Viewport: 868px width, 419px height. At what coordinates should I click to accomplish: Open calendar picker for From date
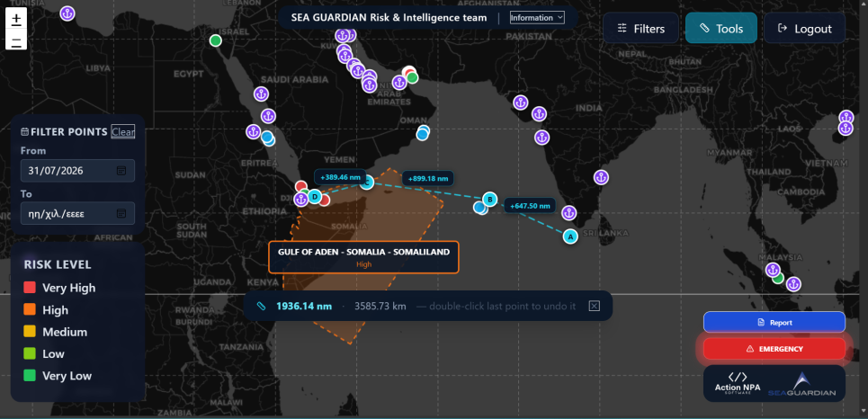tap(121, 171)
